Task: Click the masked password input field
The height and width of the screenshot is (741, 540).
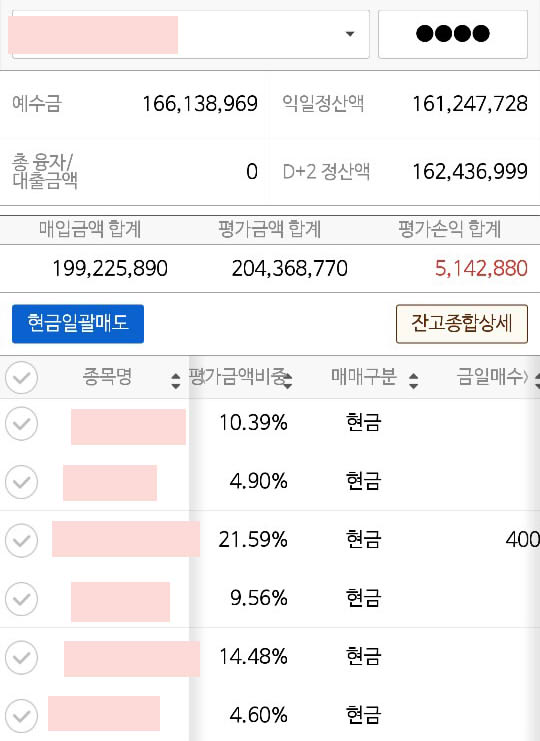Action: coord(453,34)
